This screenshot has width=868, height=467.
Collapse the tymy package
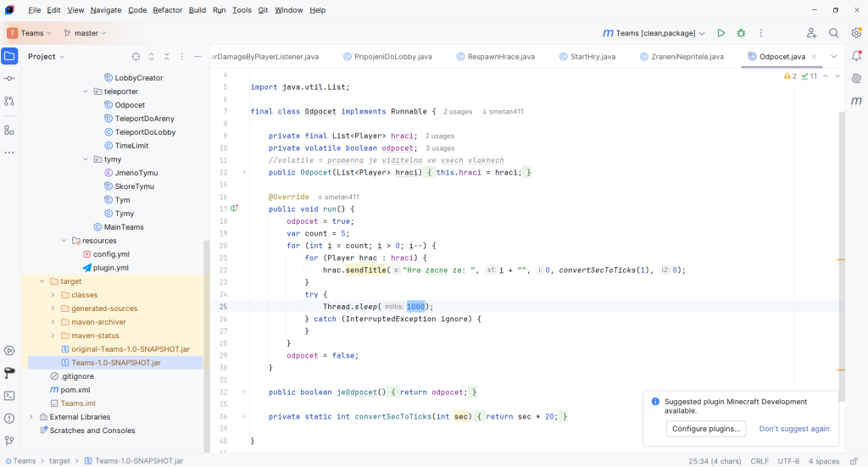86,159
